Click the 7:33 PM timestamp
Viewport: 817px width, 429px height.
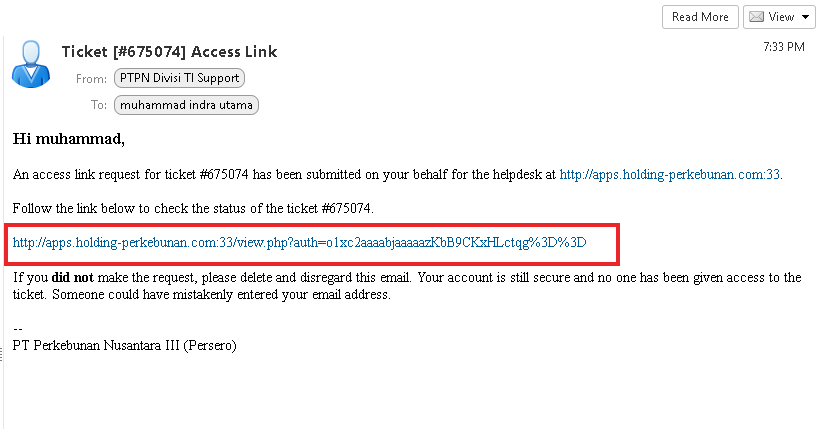click(x=782, y=46)
